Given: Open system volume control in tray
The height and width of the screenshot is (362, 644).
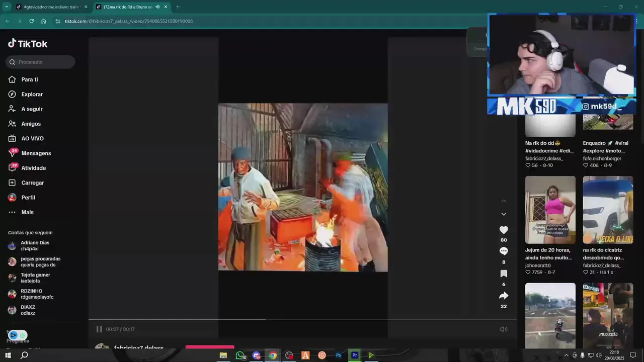Looking at the screenshot, I should pos(599,355).
